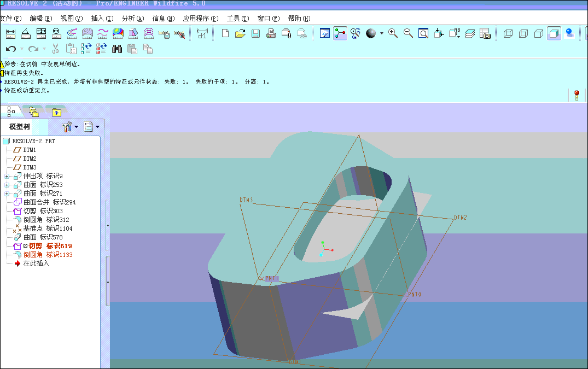Zoom in on the model
Screen dimensions: 588x369
pyautogui.click(x=393, y=33)
